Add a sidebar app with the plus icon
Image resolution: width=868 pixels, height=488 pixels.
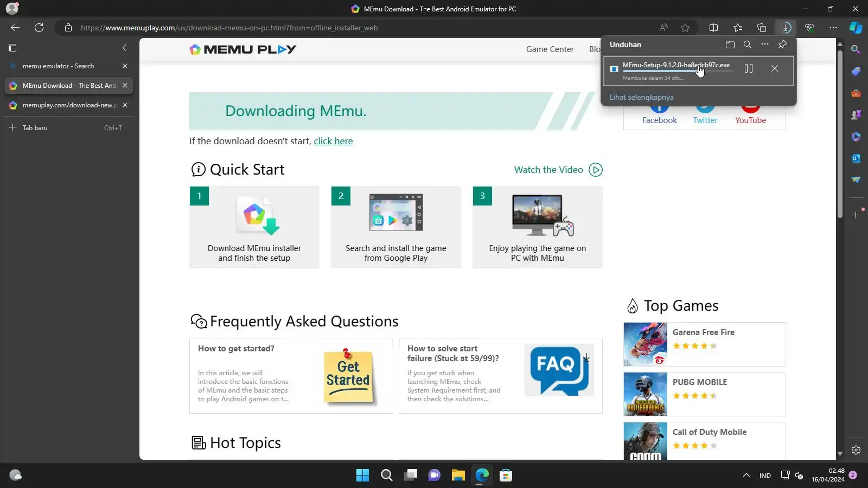856,215
